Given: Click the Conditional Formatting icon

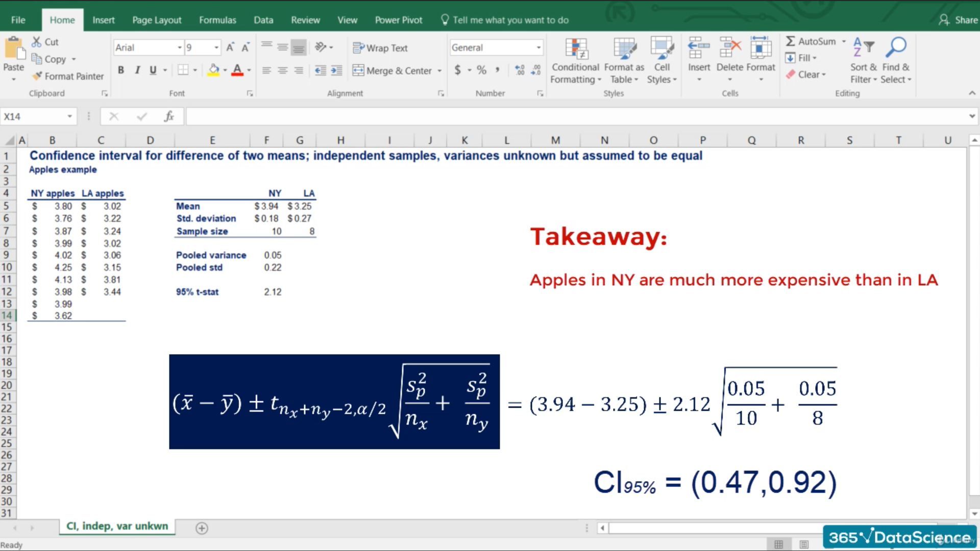Looking at the screenshot, I should coord(576,49).
